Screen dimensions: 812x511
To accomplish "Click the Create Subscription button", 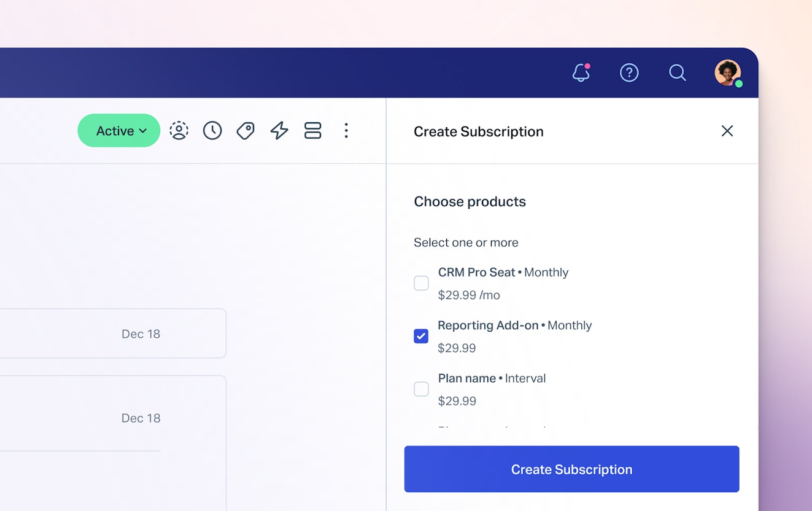I will 571,469.
